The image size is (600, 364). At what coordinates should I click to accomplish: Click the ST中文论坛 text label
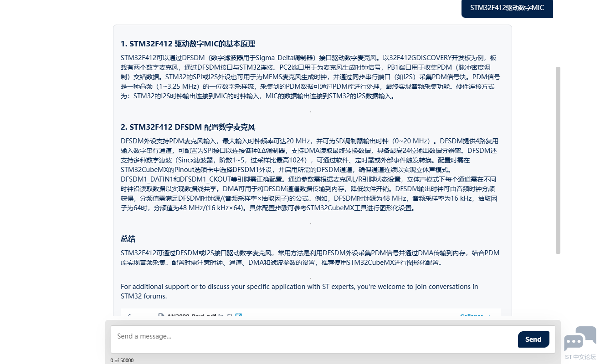click(x=580, y=357)
